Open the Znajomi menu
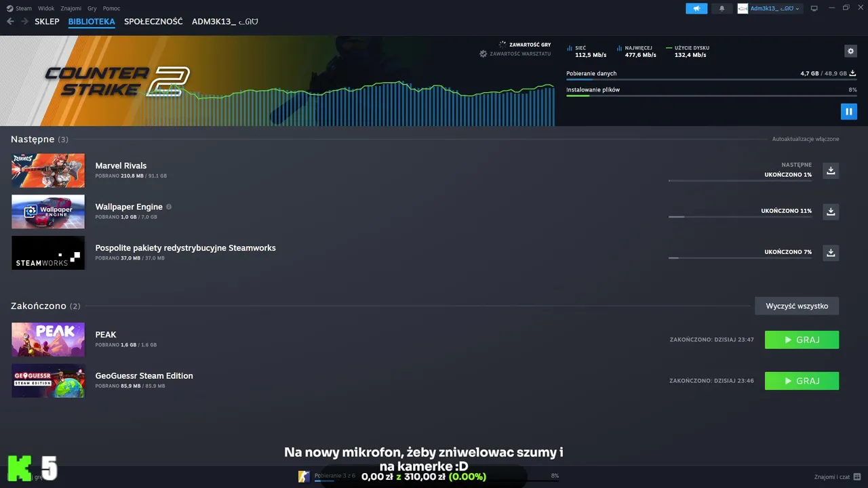This screenshot has height=488, width=868. [71, 9]
